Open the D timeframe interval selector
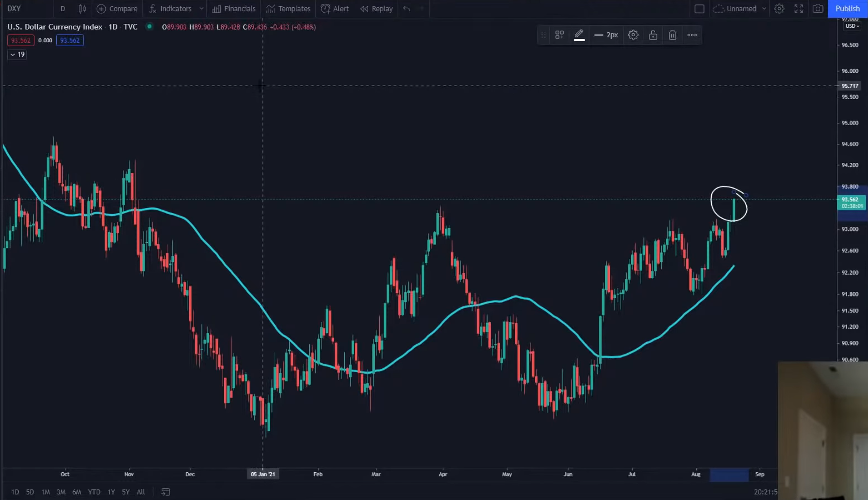This screenshot has height=500, width=868. 63,8
